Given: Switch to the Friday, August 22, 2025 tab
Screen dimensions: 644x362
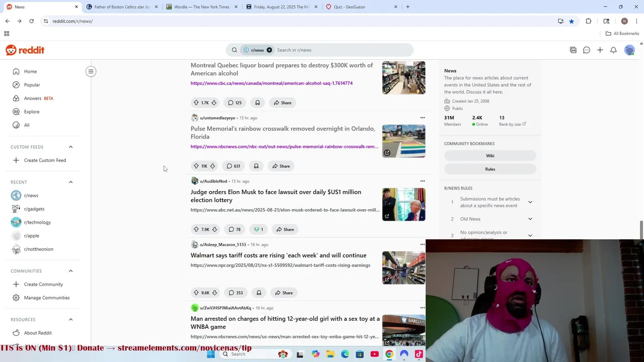Looking at the screenshot, I should pos(282,7).
